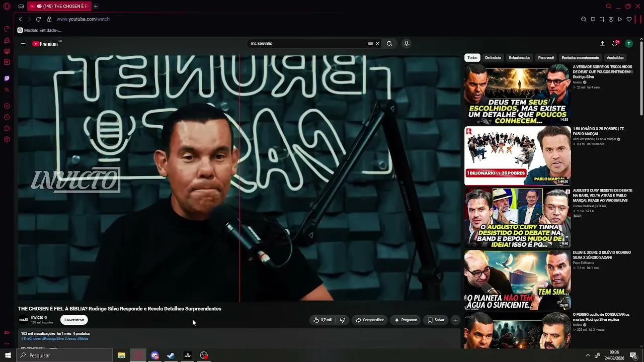
Task: Click the YouTube search input field
Action: click(308, 44)
